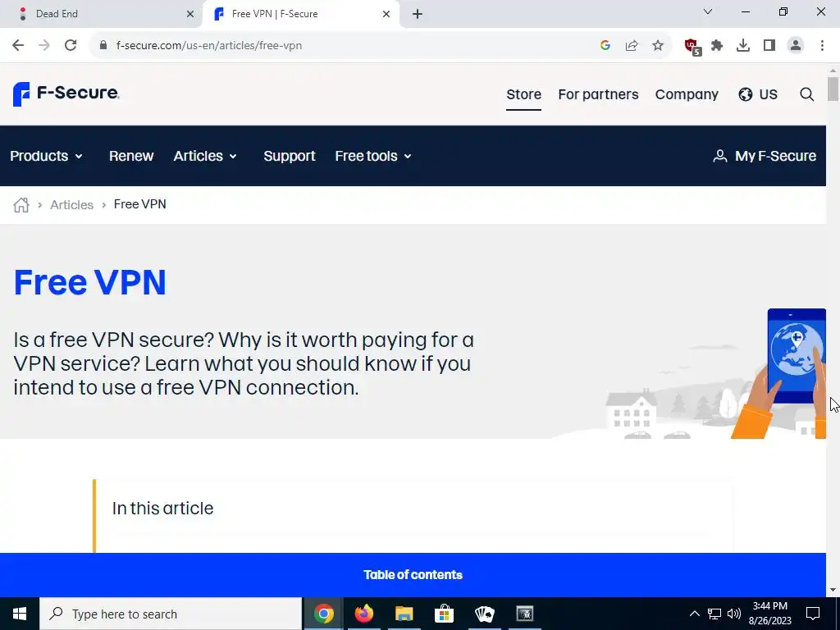Switch to the Dead End tab
This screenshot has width=840, height=630.
point(102,14)
